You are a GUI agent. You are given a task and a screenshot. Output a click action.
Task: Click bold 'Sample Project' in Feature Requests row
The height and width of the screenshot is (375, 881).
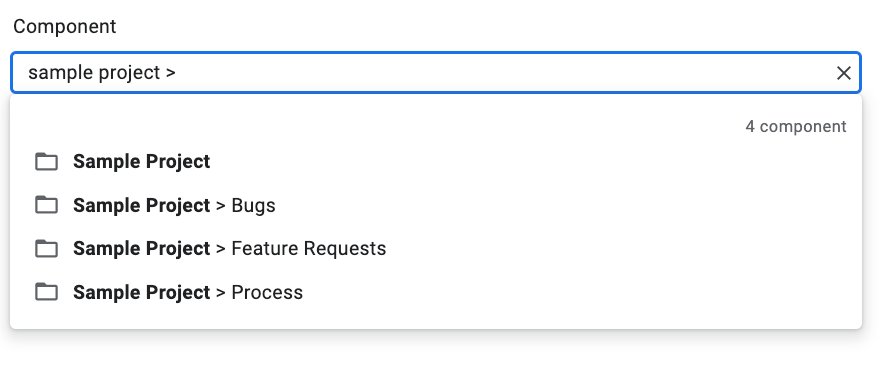(x=142, y=249)
